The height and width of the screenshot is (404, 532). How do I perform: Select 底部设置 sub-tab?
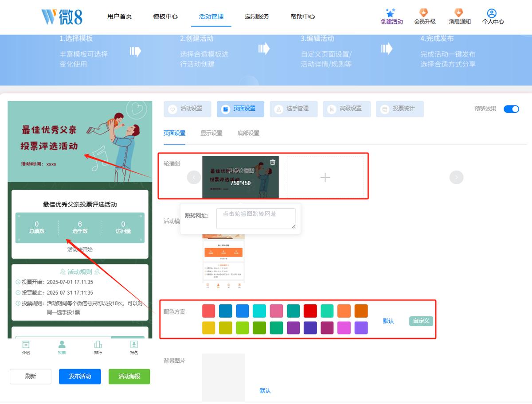point(248,133)
